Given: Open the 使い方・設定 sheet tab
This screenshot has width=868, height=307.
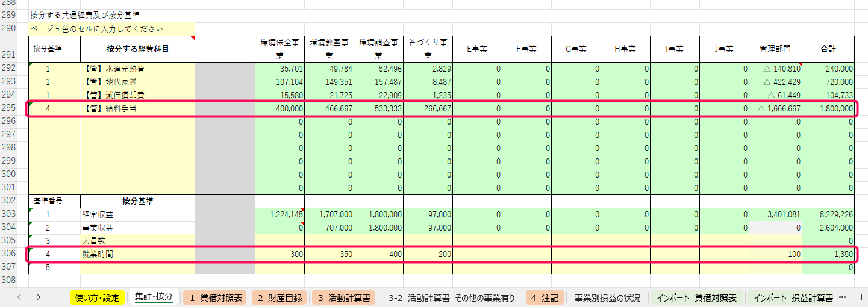Looking at the screenshot, I should [x=97, y=297].
